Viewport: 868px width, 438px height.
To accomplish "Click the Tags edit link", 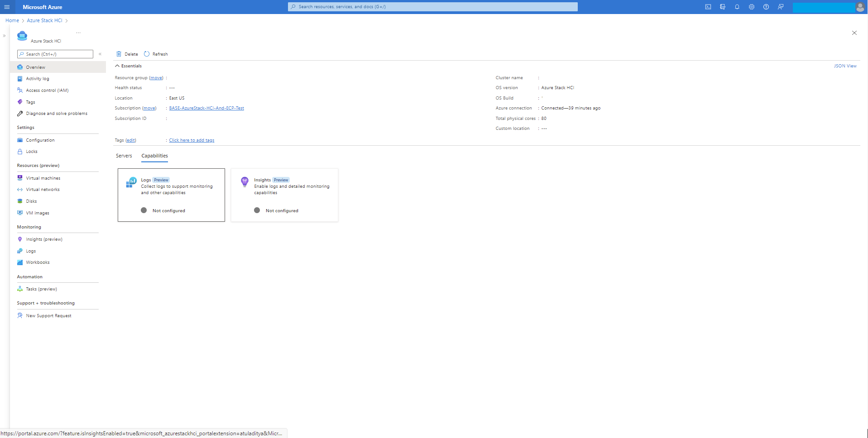I will click(131, 140).
